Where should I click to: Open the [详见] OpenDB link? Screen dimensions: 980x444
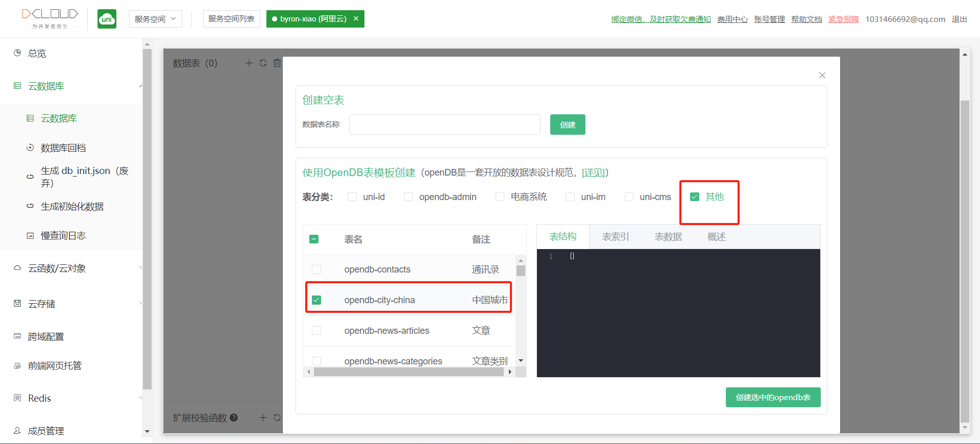coord(593,172)
